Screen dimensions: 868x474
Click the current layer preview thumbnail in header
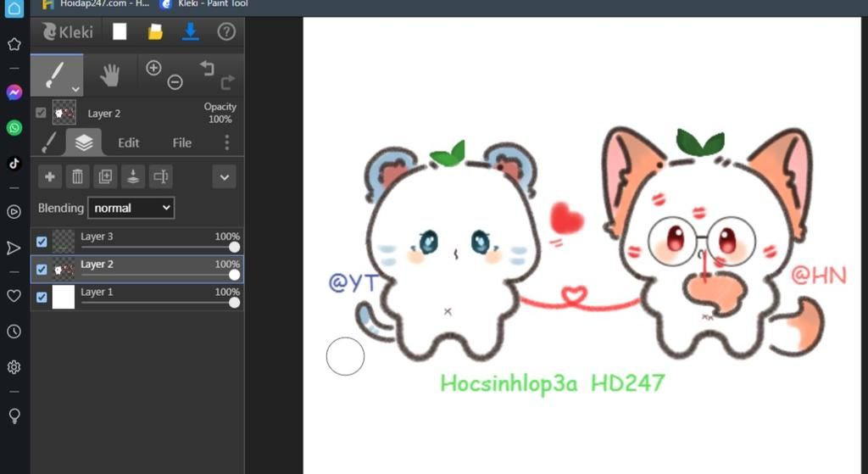64,113
